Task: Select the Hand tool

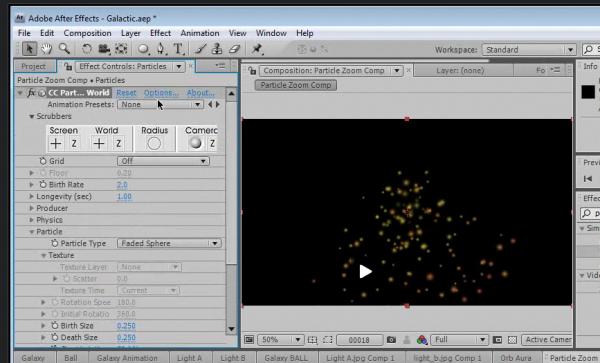Action: tap(47, 49)
